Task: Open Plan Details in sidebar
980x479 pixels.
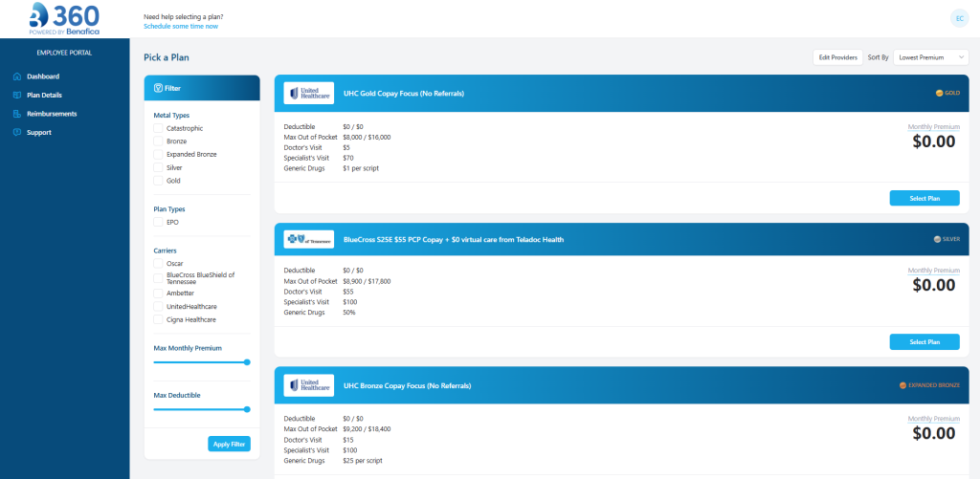Action: 44,95
